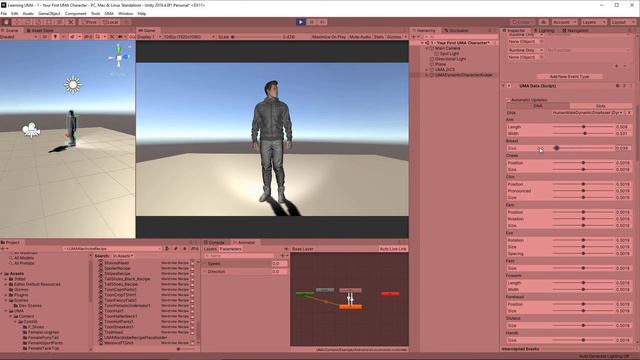
Task: Toggle Stats in the Game view
Action: 379,37
